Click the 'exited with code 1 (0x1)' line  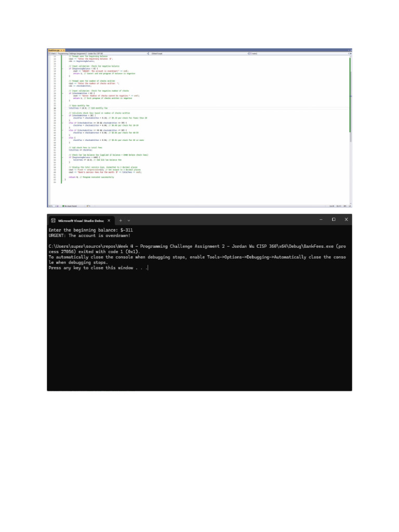pyautogui.click(x=95, y=252)
